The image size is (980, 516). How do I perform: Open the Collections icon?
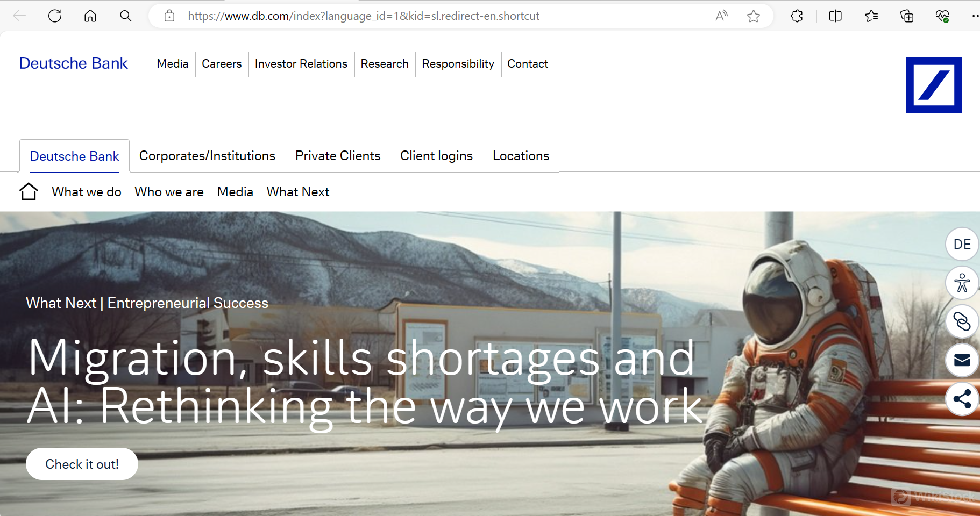907,16
